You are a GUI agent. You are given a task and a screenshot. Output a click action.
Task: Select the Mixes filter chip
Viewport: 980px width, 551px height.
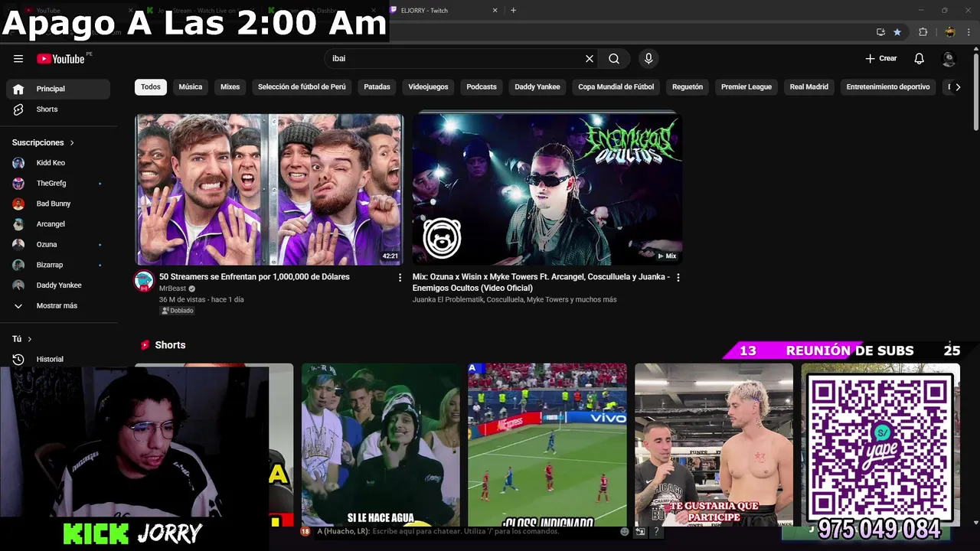(x=230, y=87)
